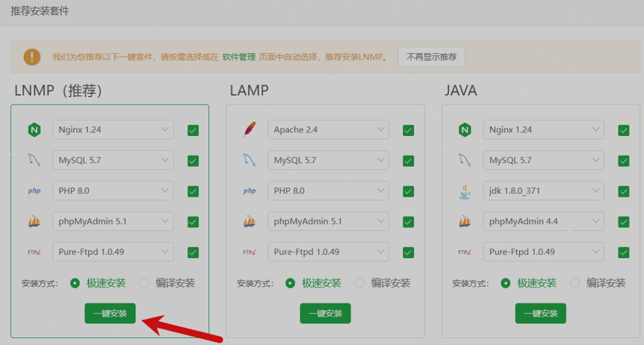Click phpMyAdmin sailboat icon in JAVA panel
644x345 pixels.
(x=465, y=222)
